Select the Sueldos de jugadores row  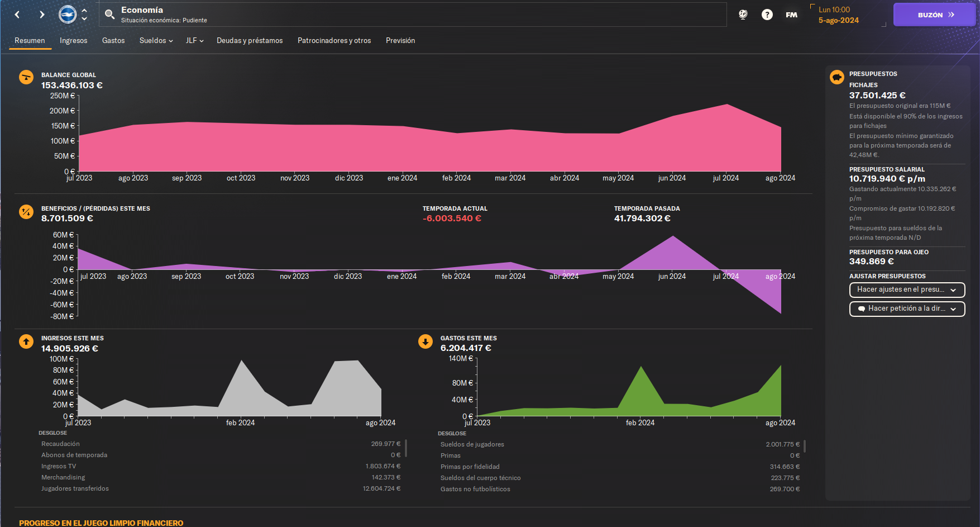[620, 444]
